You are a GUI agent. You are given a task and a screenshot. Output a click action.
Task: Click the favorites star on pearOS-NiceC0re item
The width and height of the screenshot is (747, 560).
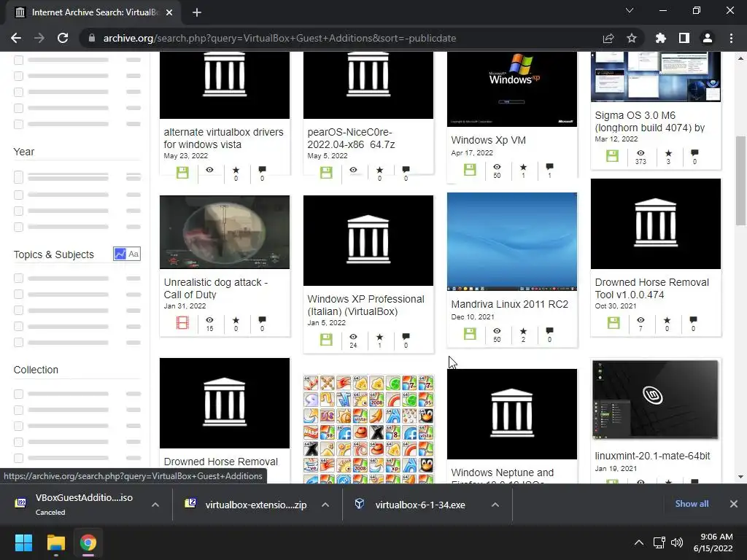click(379, 170)
